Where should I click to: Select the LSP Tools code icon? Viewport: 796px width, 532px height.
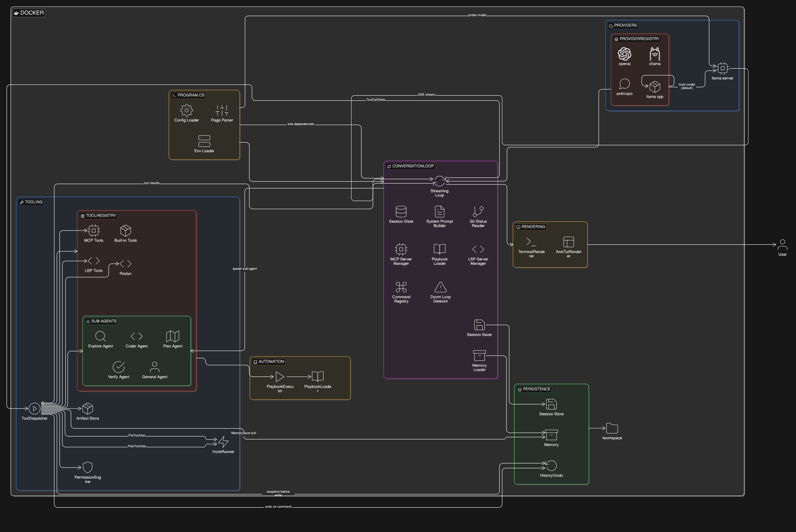93,260
